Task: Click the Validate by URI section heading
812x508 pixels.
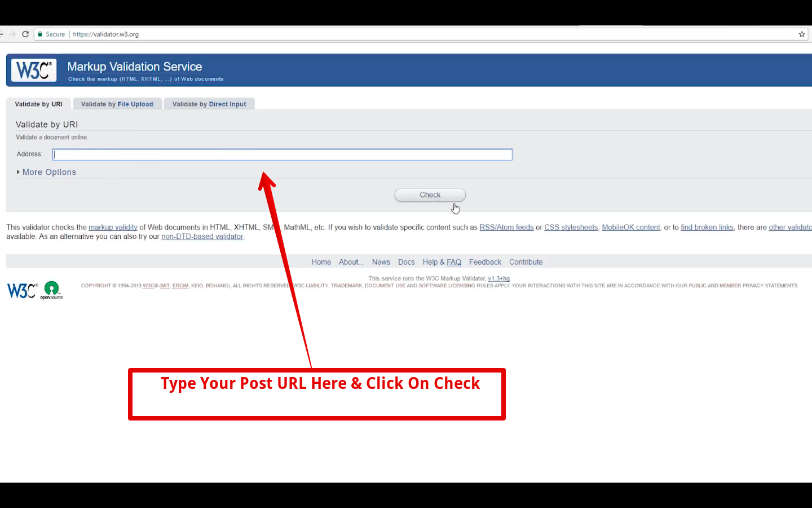Action: point(47,124)
